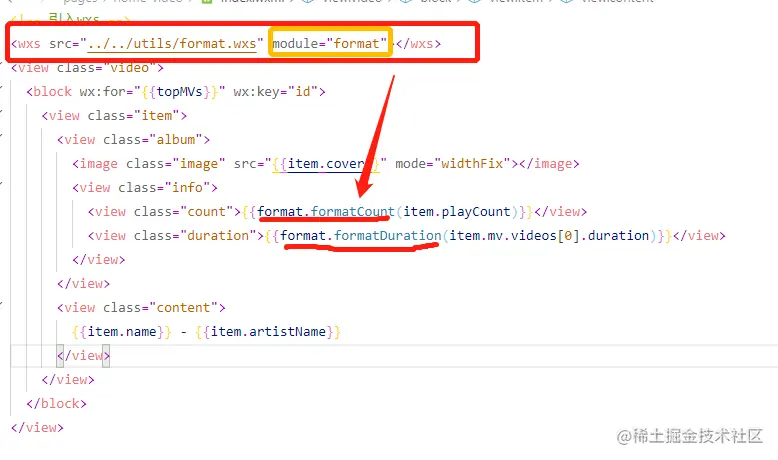778x460 pixels.
Task: Click the module="format" attribute
Action: tap(329, 44)
